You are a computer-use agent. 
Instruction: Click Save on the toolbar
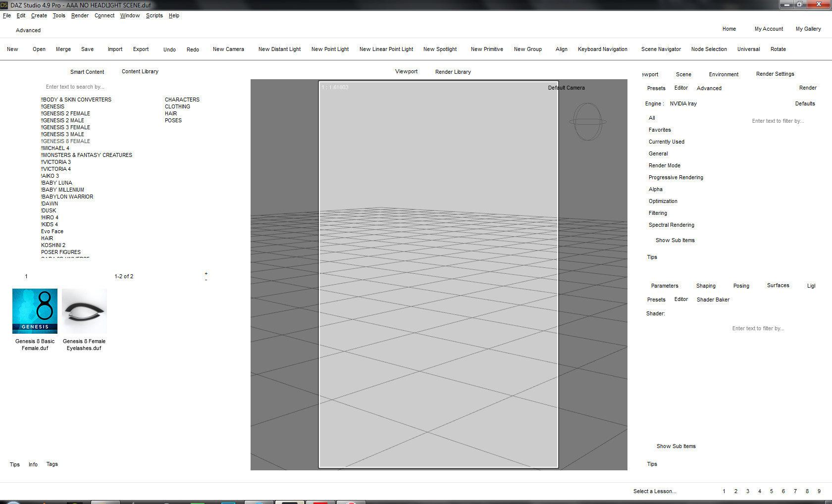click(x=88, y=49)
